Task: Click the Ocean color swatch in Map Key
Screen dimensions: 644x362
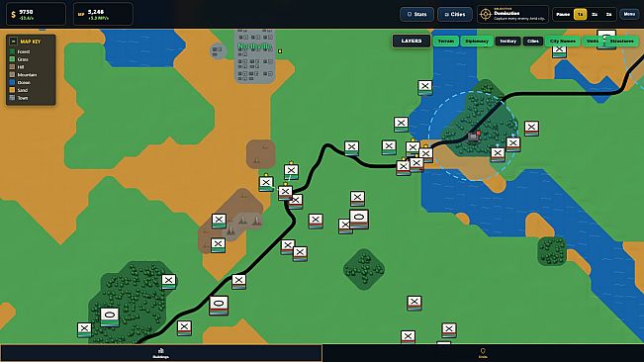Action: point(12,82)
